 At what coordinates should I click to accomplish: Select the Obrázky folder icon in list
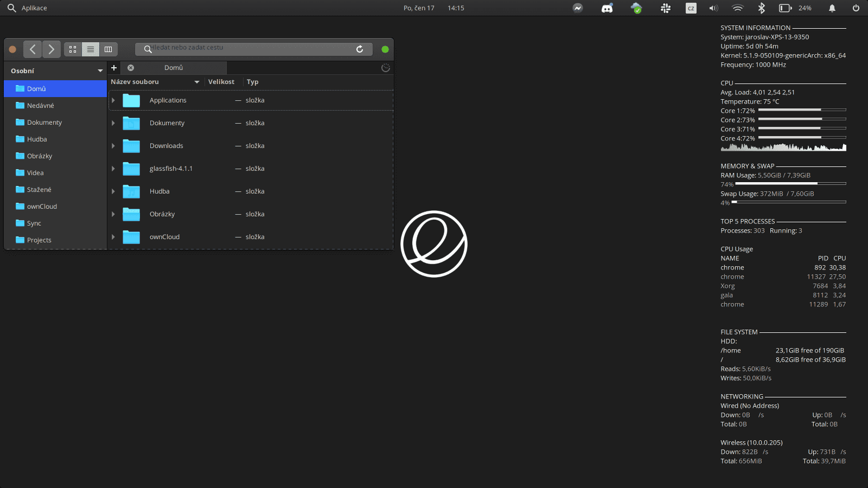(131, 214)
